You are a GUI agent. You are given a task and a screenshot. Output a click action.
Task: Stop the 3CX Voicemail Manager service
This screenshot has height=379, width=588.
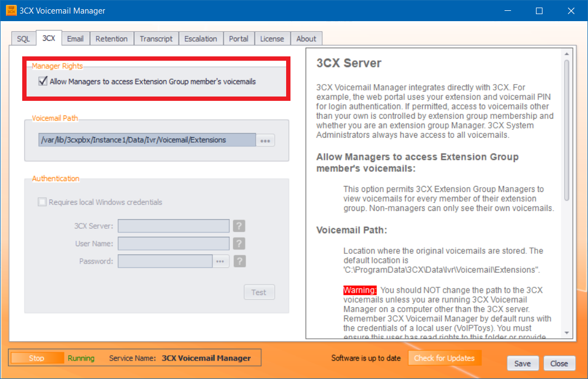pyautogui.click(x=36, y=358)
